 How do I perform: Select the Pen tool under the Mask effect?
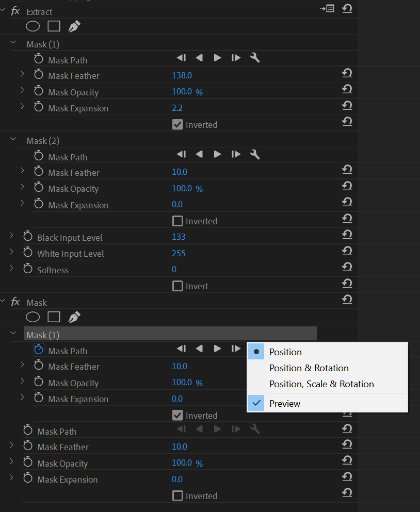tap(74, 317)
